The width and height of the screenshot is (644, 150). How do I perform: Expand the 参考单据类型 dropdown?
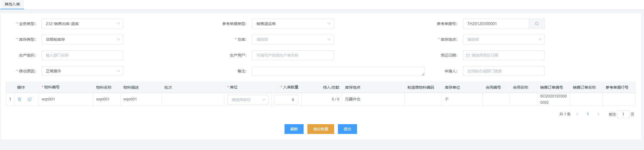coord(293,24)
